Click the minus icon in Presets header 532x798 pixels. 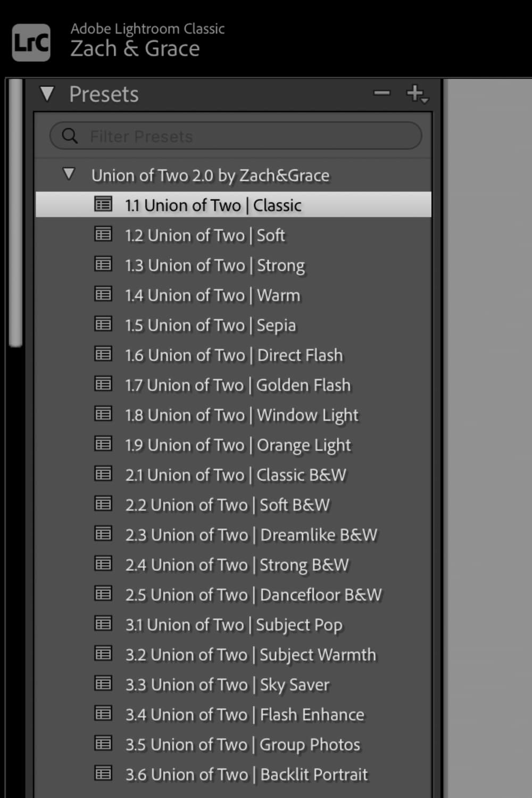pyautogui.click(x=381, y=94)
